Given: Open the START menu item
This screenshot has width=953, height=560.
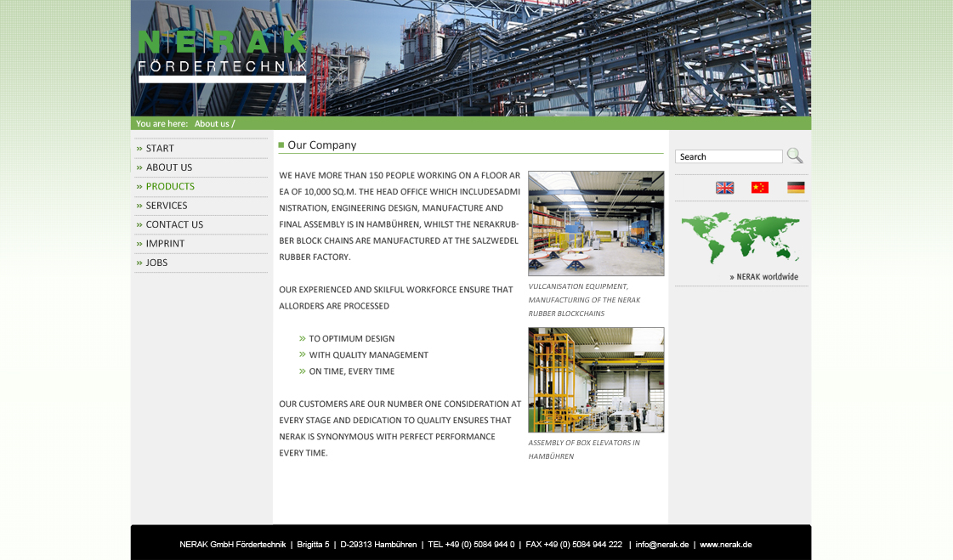Looking at the screenshot, I should coord(160,148).
